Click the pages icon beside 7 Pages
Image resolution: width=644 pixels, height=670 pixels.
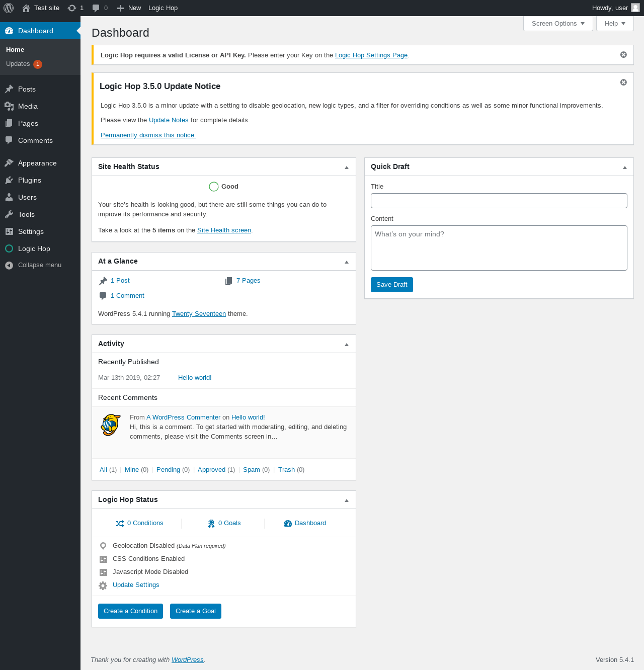[229, 281]
